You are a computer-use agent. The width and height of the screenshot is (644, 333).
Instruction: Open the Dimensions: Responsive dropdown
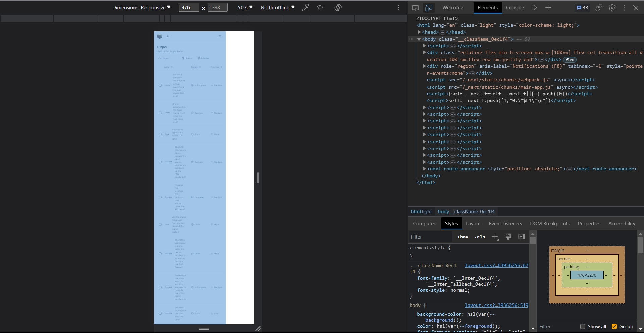(x=141, y=7)
